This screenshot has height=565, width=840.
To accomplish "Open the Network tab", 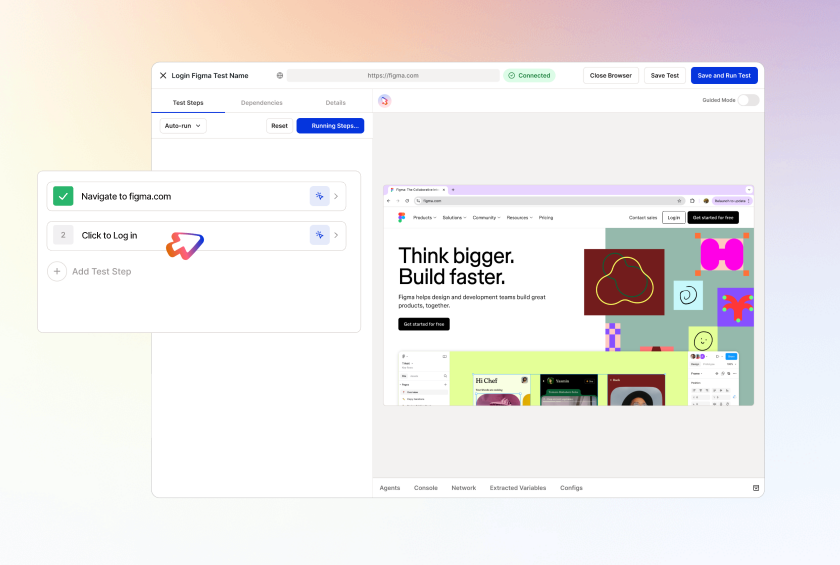I will tap(463, 488).
